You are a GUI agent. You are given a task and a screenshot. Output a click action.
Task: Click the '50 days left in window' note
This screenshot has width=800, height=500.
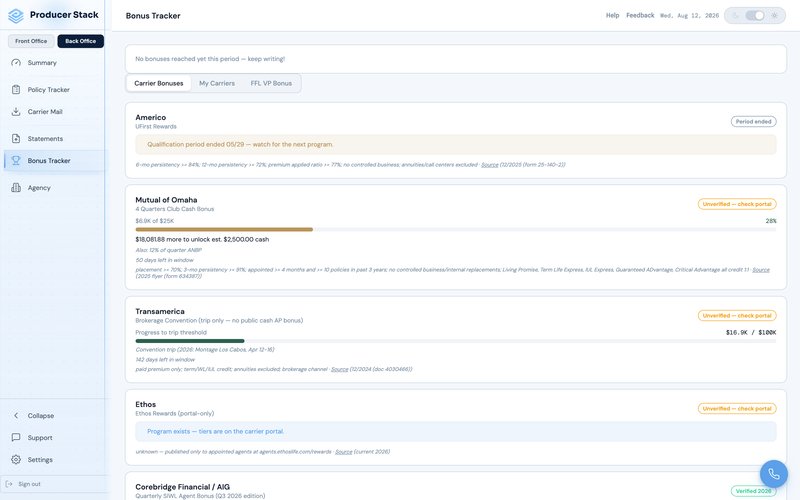tap(164, 260)
